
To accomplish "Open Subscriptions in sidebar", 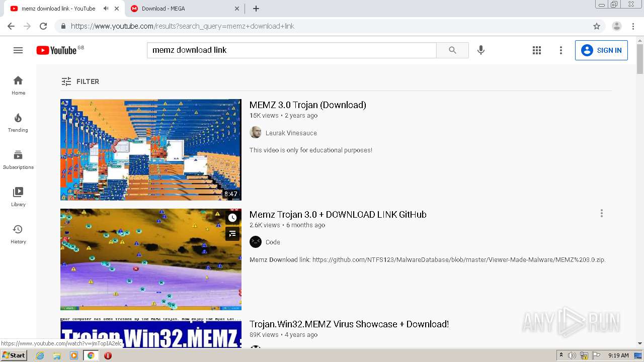I will (x=18, y=160).
